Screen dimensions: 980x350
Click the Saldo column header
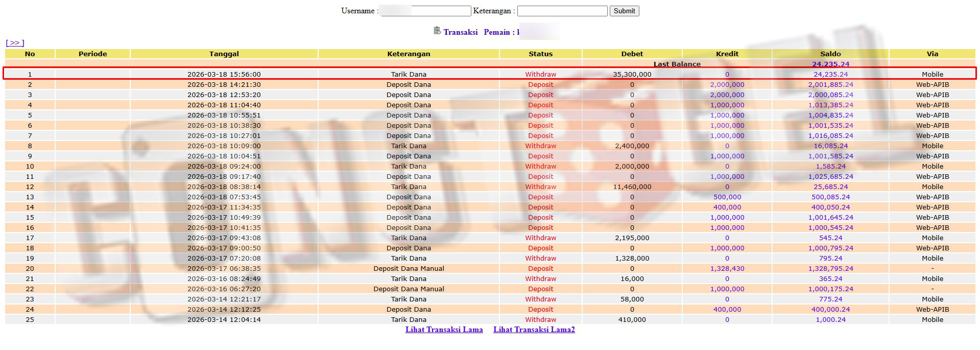pos(830,54)
